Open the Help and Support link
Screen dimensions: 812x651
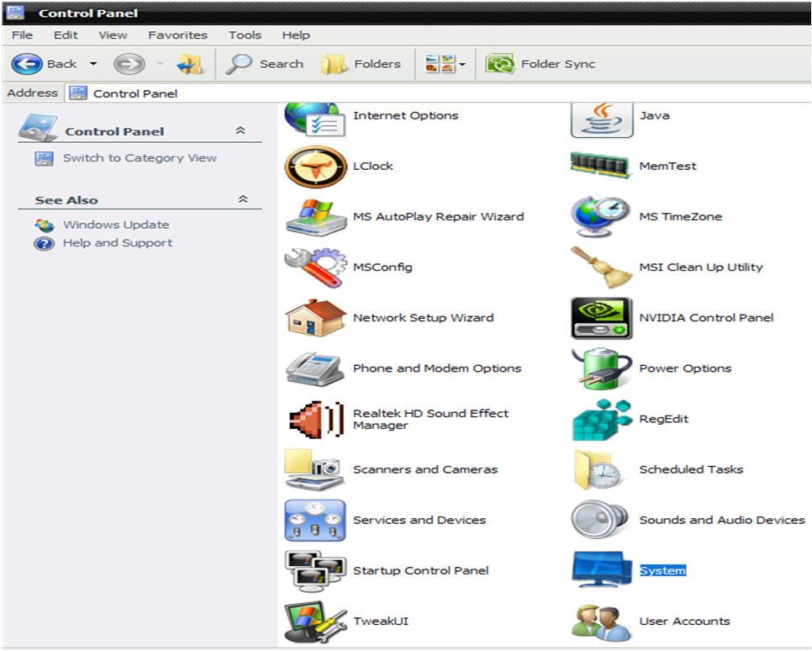pos(118,243)
